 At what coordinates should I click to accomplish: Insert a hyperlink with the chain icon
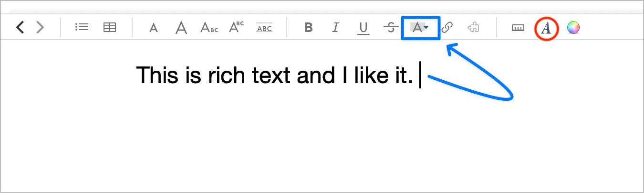pos(447,28)
